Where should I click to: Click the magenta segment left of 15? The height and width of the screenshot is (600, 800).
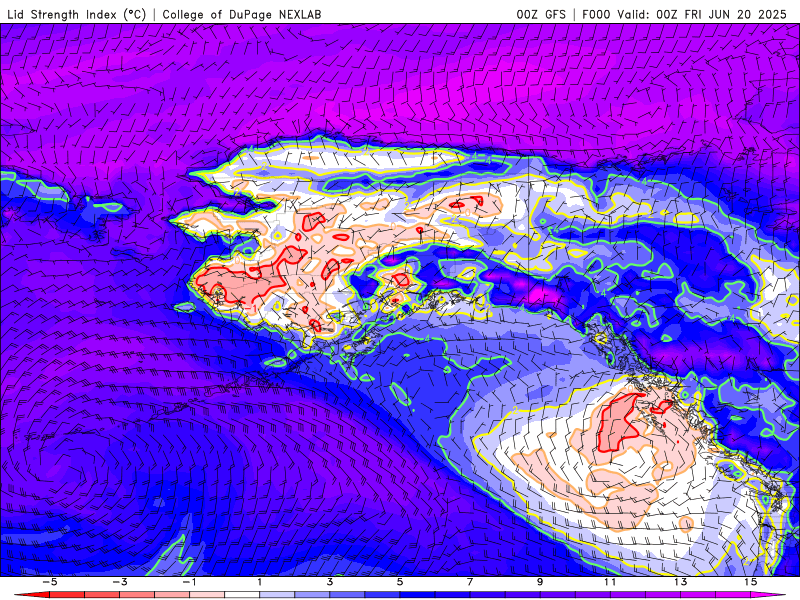click(x=733, y=595)
